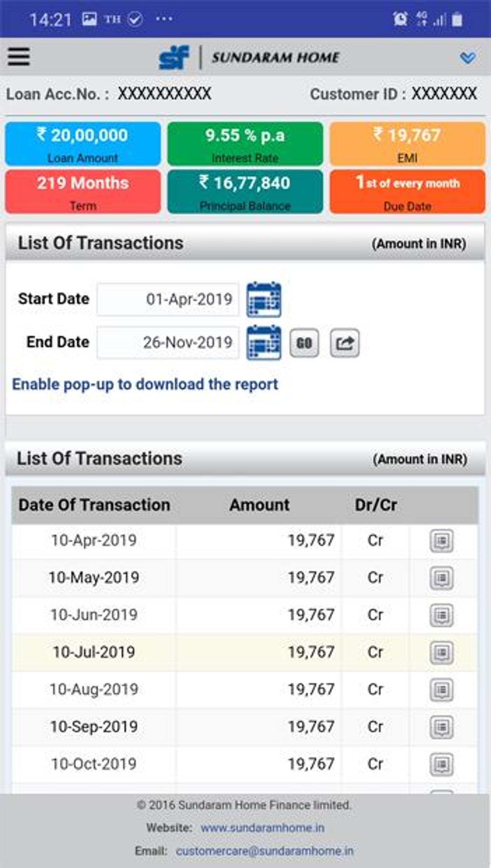Viewport: 491px width, 868px height.
Task: Click the export report share icon
Action: point(345,343)
